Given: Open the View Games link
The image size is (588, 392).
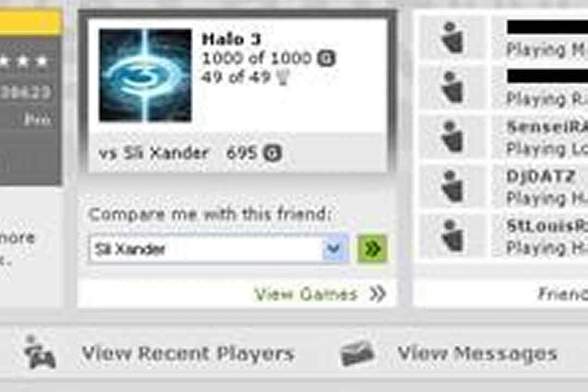Looking at the screenshot, I should [x=305, y=294].
